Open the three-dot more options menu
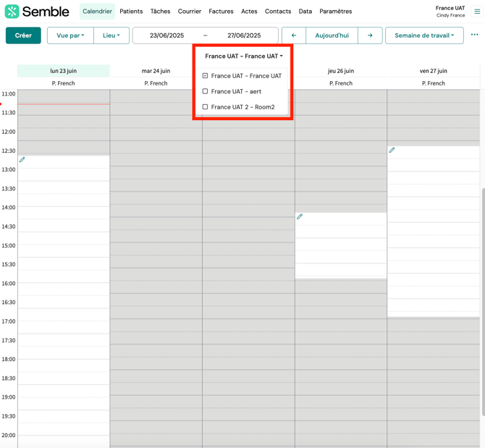The image size is (485, 448). point(474,35)
